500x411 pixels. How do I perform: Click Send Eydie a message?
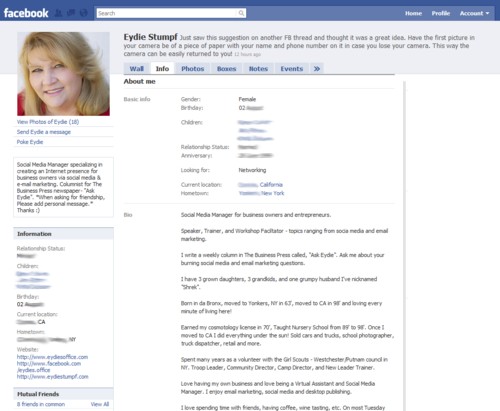[44, 132]
